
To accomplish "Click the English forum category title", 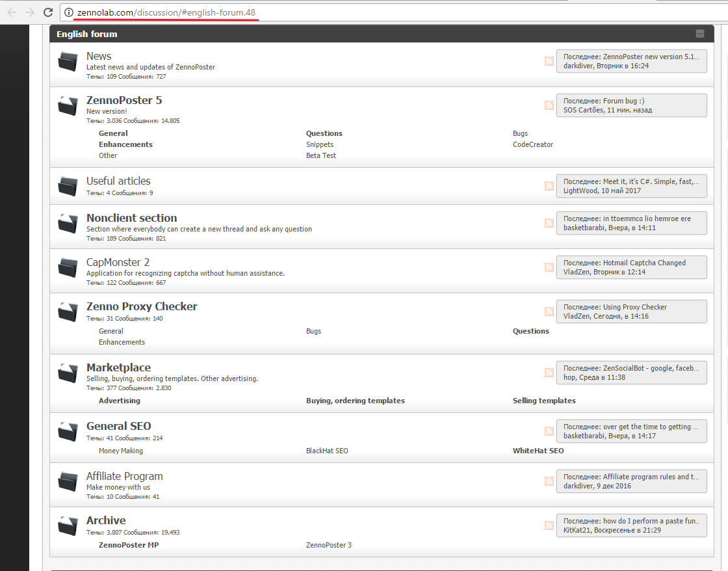I will tap(87, 34).
